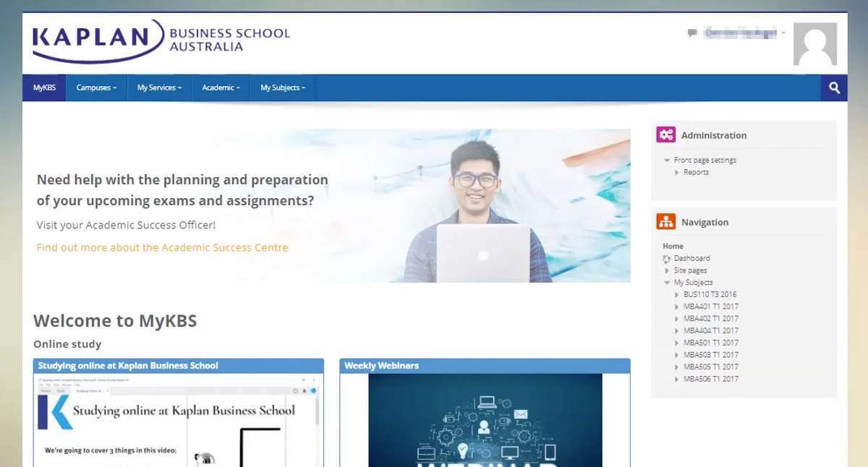Open the MyKBS menu item
The width and height of the screenshot is (868, 467).
coord(44,87)
